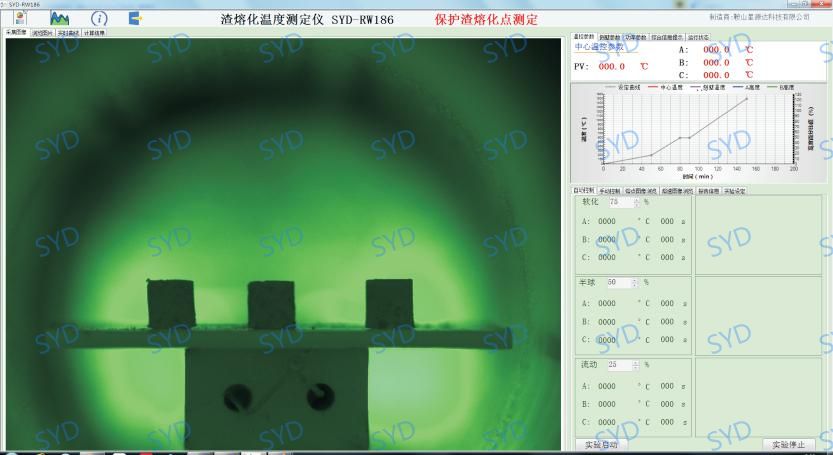Select the 报表信息 tab
833x455 pixels.
pos(709,191)
